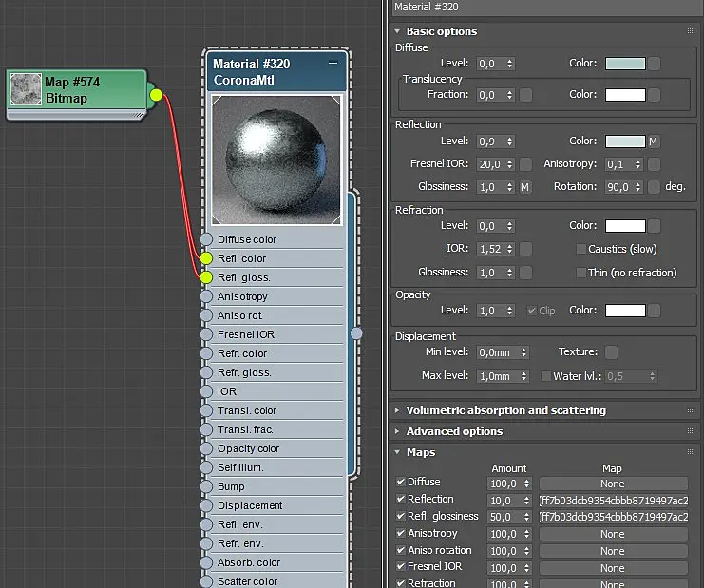Click the Fresnel IOR map None button
Viewport: 704px width, 588px height.
pyautogui.click(x=614, y=568)
